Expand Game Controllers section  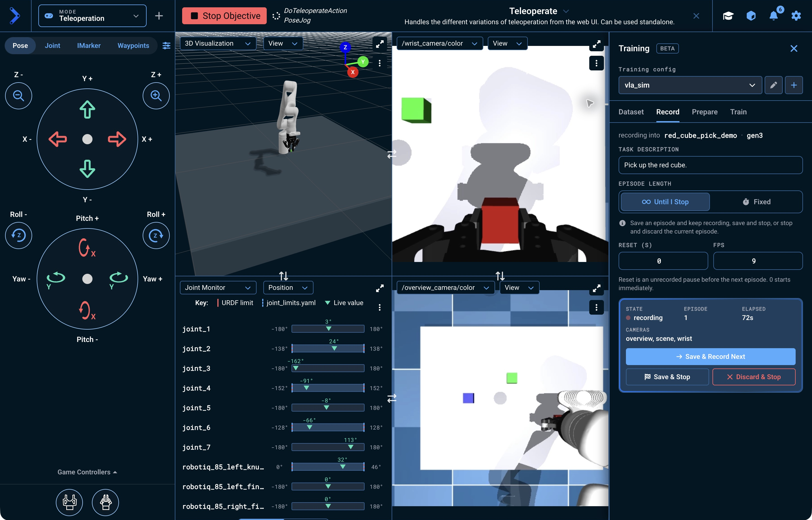(87, 472)
